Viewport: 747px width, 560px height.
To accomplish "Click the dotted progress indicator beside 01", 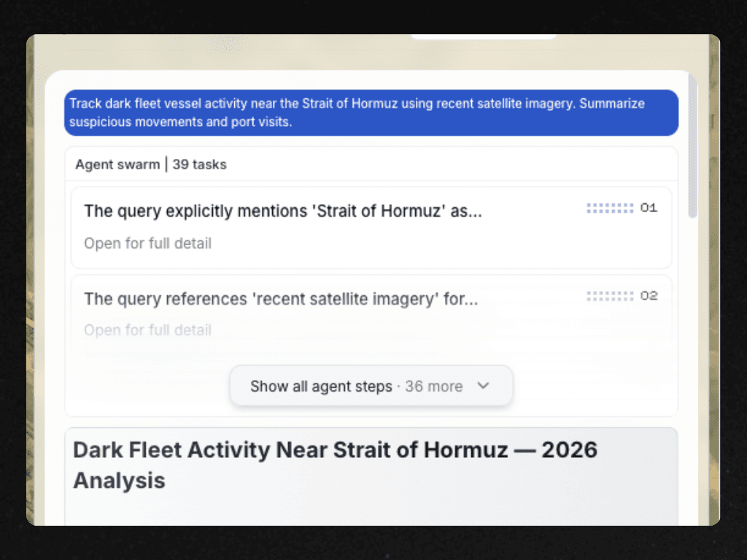I will (610, 208).
